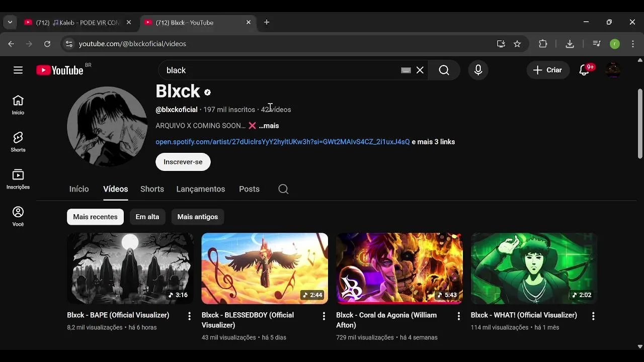644x362 pixels.
Task: Close the Kaleb - PODE VIR tab
Action: 129,22
